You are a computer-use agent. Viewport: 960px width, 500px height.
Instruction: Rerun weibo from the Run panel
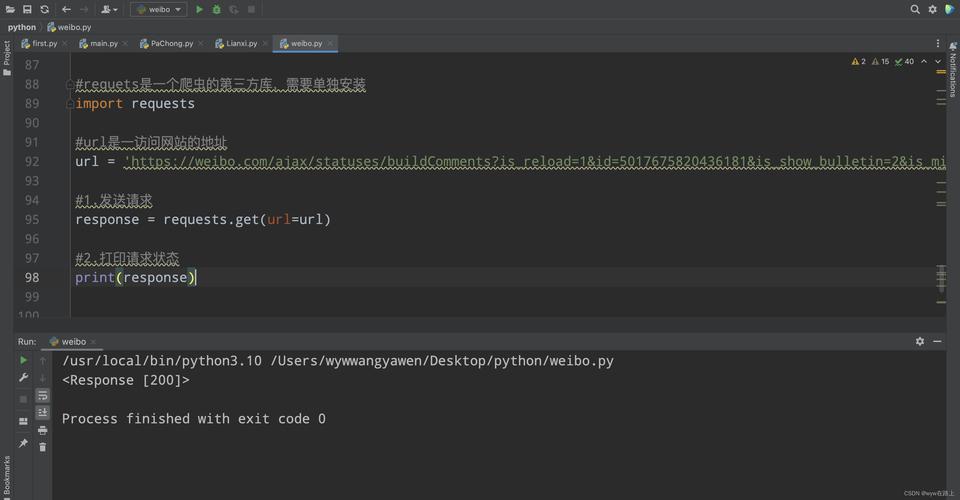23,360
